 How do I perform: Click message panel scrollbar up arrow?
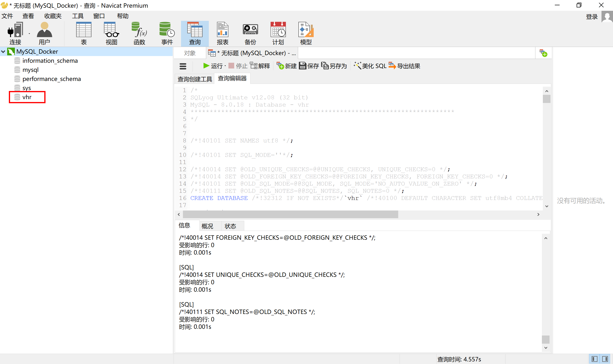(x=545, y=238)
